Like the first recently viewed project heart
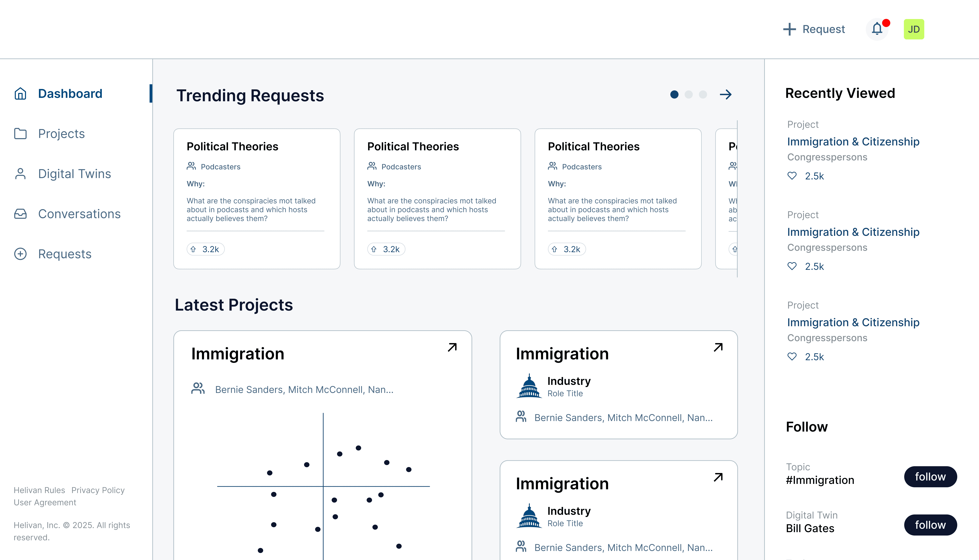979x560 pixels. [792, 176]
